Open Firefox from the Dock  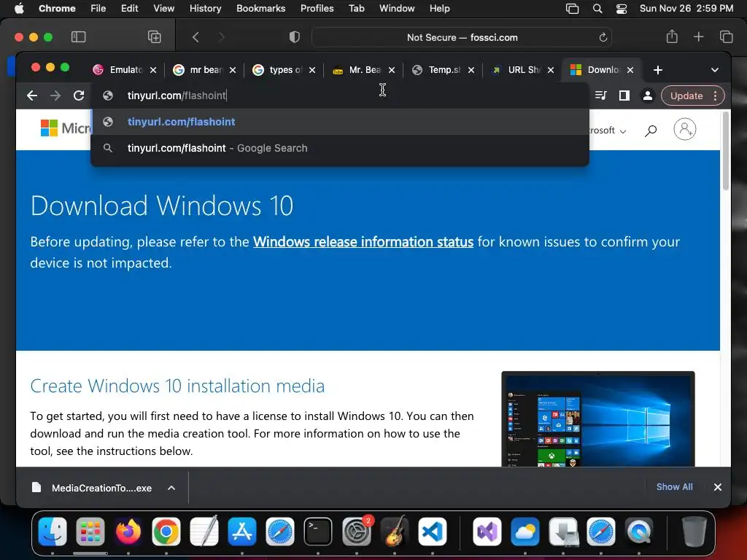[128, 532]
